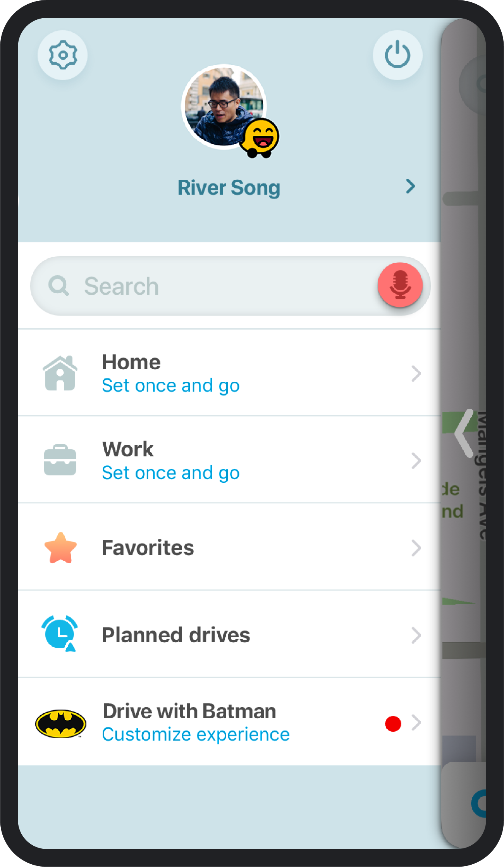Tap the Home house icon
The image size is (504, 867).
tap(60, 373)
